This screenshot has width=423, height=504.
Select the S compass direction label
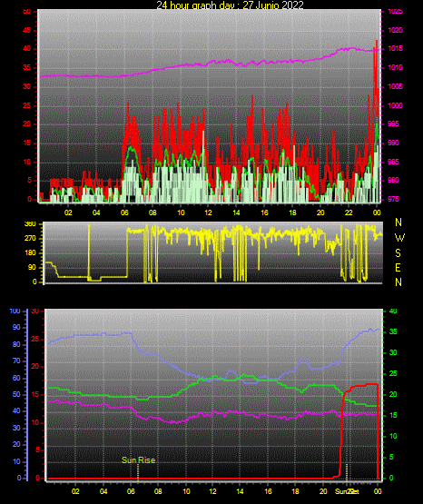398,253
